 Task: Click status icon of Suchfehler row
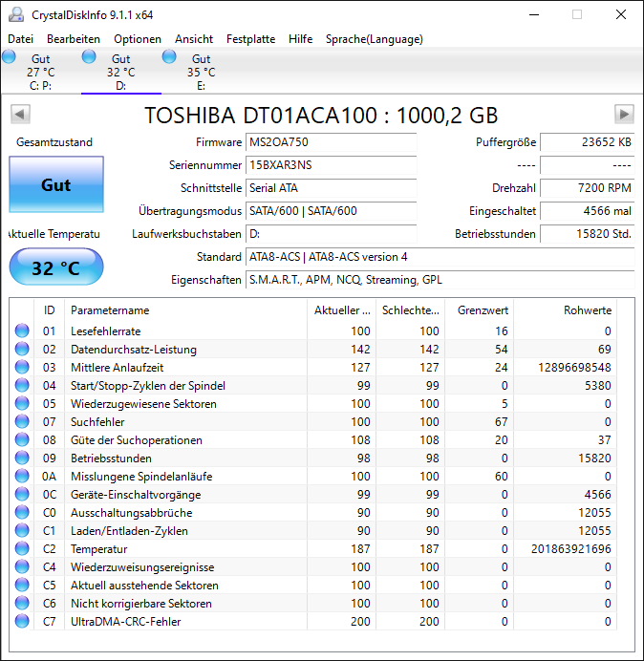click(x=22, y=421)
